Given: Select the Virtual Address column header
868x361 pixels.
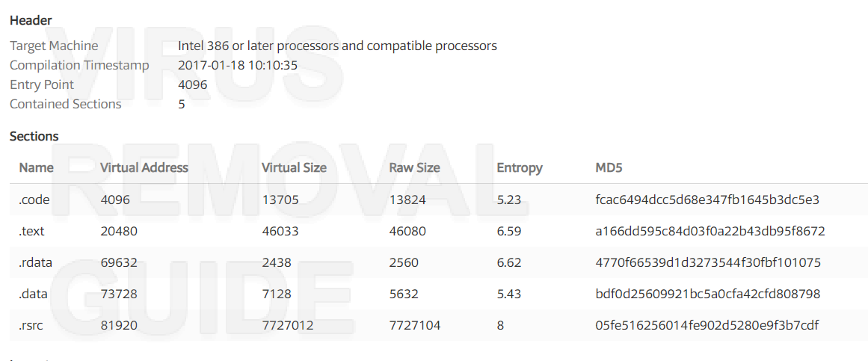Looking at the screenshot, I should coord(144,167).
